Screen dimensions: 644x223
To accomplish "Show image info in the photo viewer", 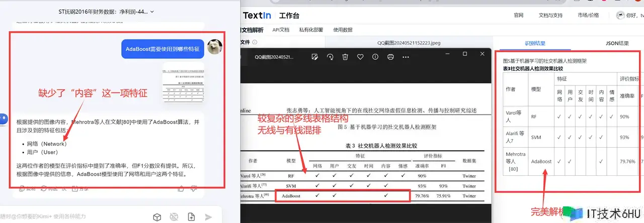I will [375, 57].
